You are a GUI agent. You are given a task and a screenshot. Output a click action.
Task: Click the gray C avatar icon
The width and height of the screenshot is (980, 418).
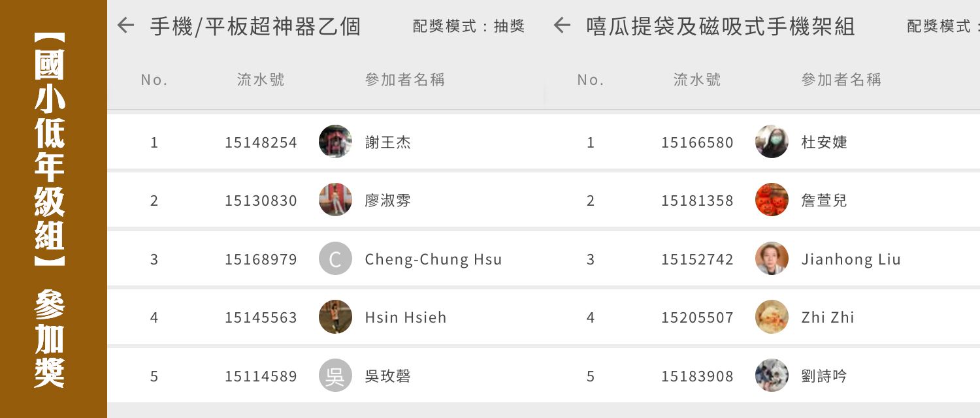335,259
